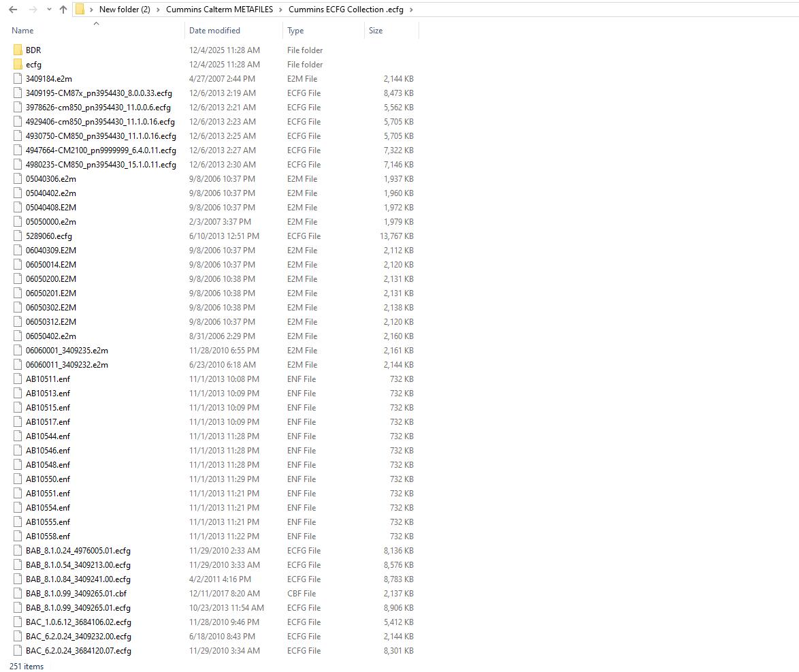Sort by Date modified column
This screenshot has height=672, width=799.
pyautogui.click(x=214, y=31)
